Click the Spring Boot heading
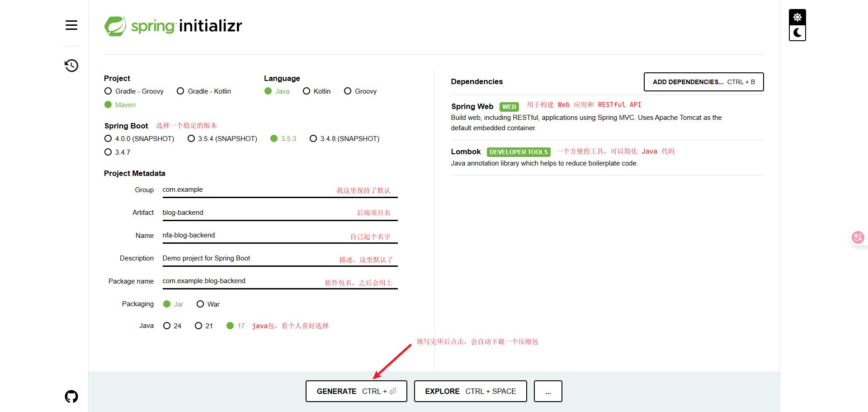868x412 pixels. (x=126, y=126)
